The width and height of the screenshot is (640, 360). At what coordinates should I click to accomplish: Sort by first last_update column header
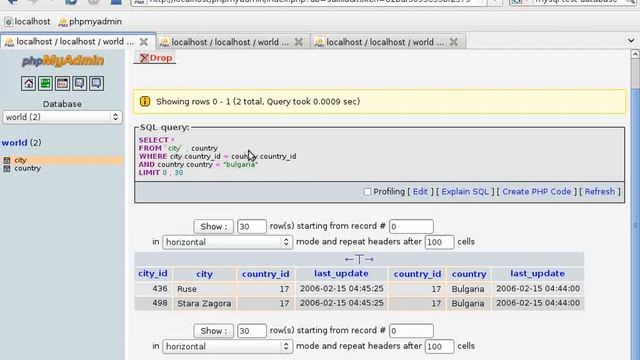pos(342,273)
